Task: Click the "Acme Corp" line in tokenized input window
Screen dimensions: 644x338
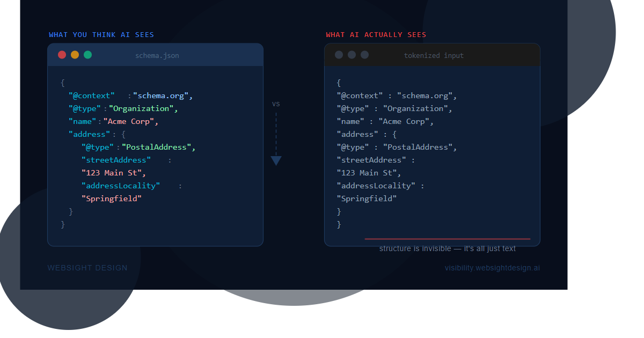Action: [x=385, y=121]
